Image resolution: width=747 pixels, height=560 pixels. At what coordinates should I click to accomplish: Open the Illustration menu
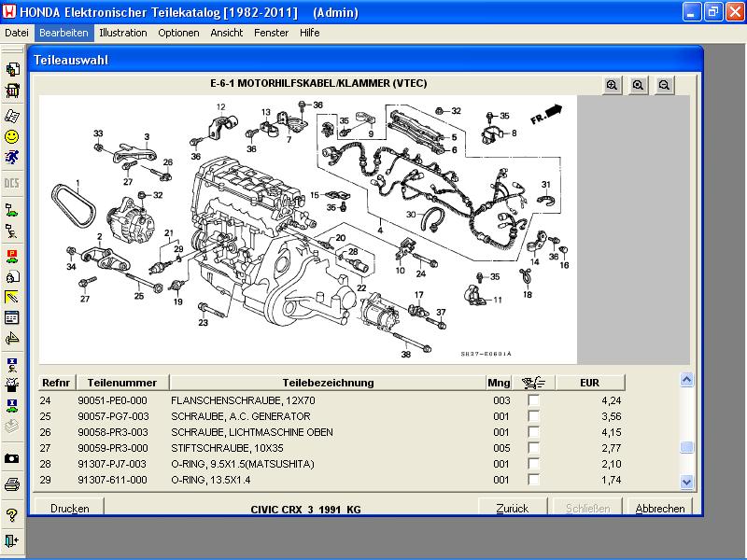pos(123,33)
